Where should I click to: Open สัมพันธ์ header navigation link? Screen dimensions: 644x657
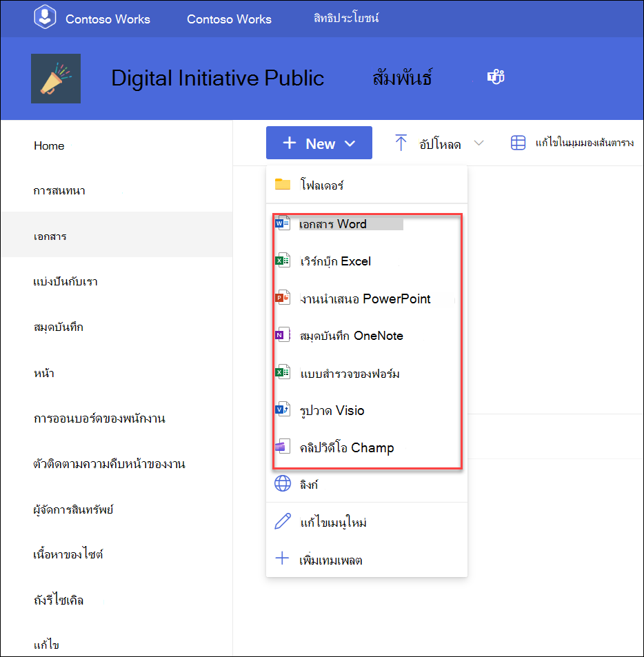coord(402,77)
